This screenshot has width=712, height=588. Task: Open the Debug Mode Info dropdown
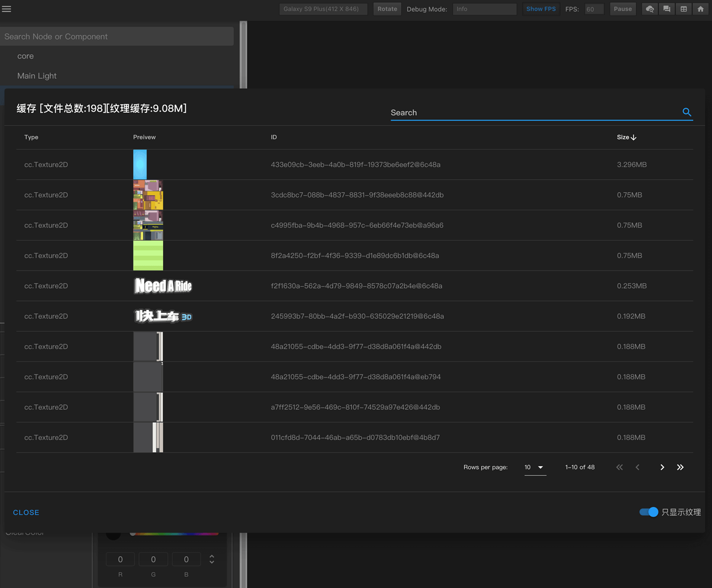pos(484,9)
